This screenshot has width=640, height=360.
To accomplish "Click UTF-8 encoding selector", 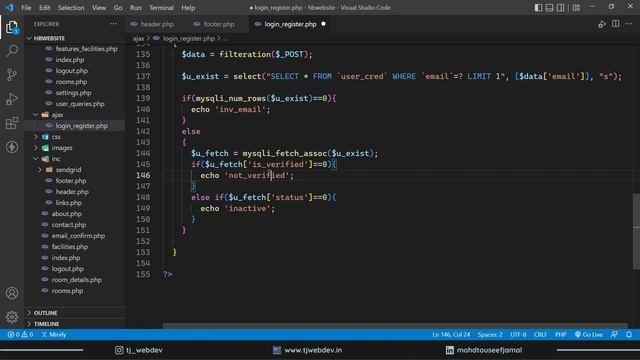I will click(518, 335).
